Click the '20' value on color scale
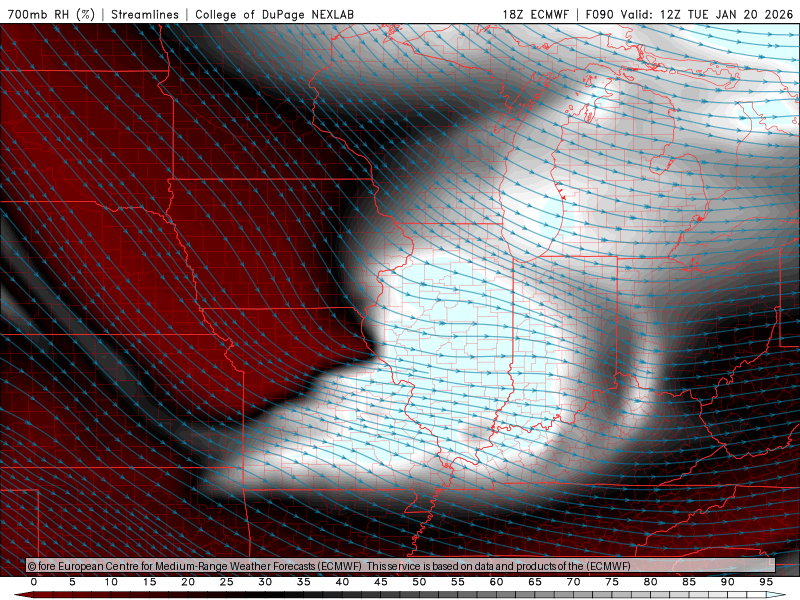800x600 pixels. pyautogui.click(x=188, y=582)
